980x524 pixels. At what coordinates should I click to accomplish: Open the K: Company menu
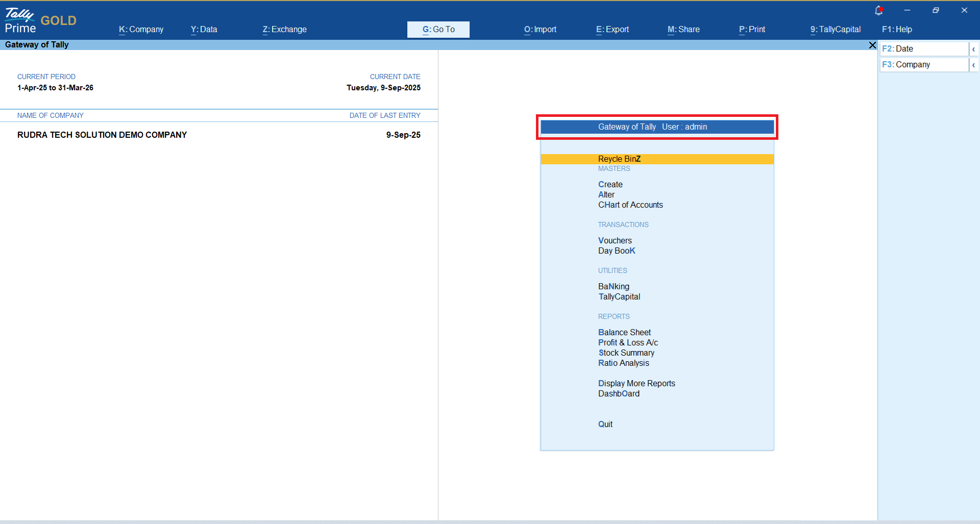click(141, 30)
